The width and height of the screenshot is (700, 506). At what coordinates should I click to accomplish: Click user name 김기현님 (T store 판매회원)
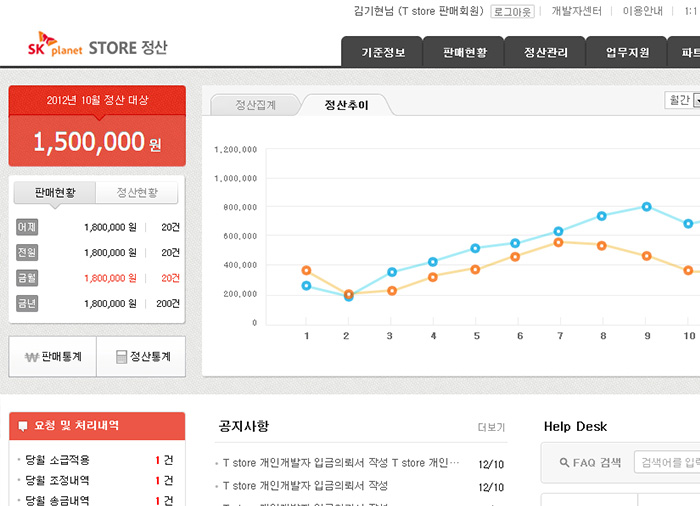click(x=418, y=11)
